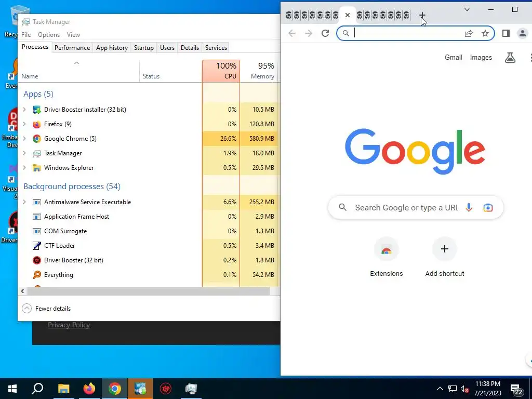Image resolution: width=532 pixels, height=399 pixels.
Task: Open the Options menu in Task Manager
Action: (x=49, y=35)
